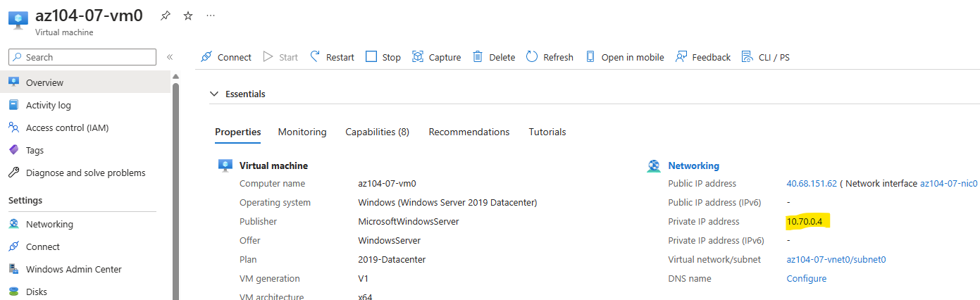Switch to Recommendations tab
This screenshot has height=300, width=980.
pos(469,132)
